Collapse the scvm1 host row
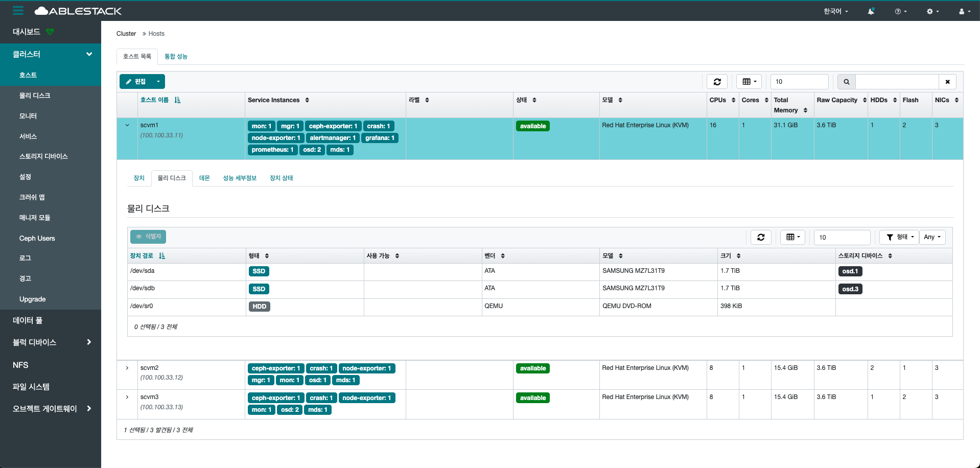980x468 pixels. pos(127,125)
